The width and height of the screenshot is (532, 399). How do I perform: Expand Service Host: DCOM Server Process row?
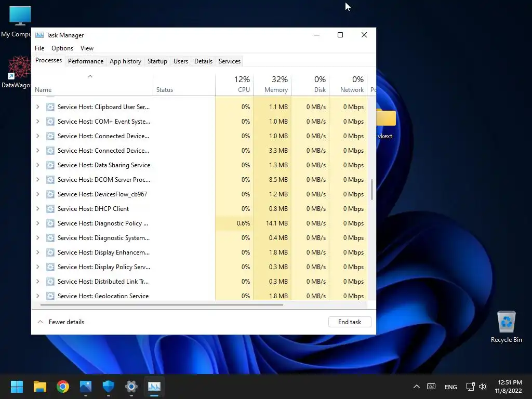[37, 180]
